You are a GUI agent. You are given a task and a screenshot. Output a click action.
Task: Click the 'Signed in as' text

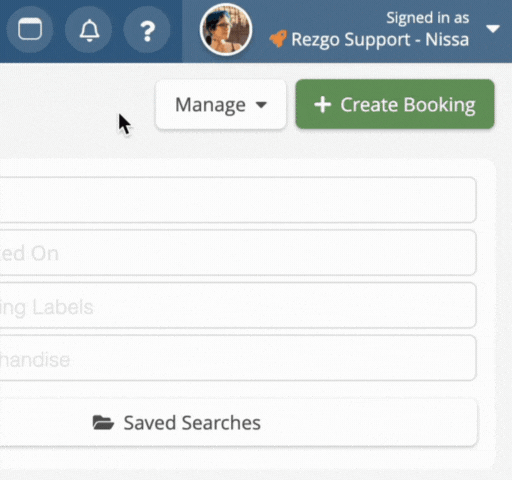point(428,18)
